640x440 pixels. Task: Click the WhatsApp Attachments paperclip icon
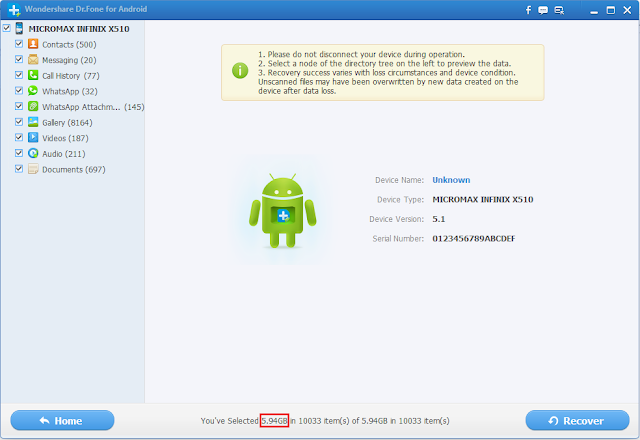click(33, 106)
